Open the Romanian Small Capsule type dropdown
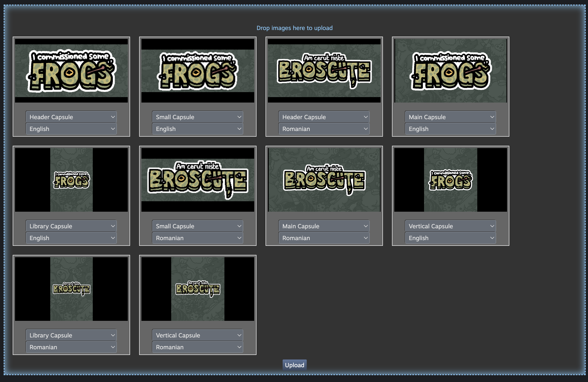This screenshot has height=382, width=588. click(197, 226)
